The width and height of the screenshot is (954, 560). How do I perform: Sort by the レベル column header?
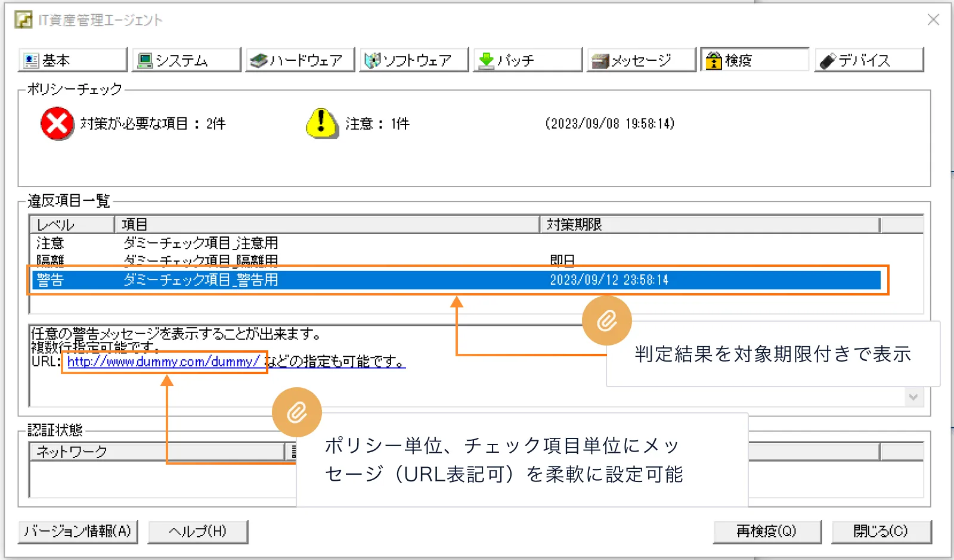72,225
